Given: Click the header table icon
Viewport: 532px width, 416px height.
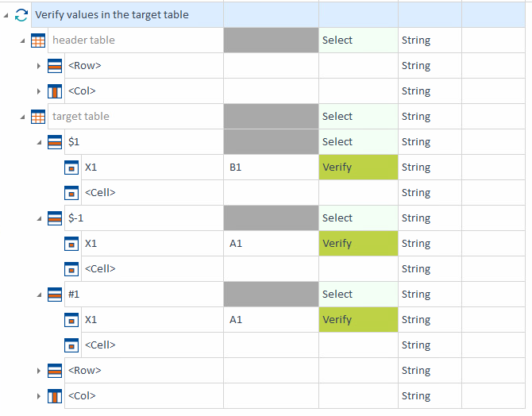Looking at the screenshot, I should pyautogui.click(x=38, y=40).
